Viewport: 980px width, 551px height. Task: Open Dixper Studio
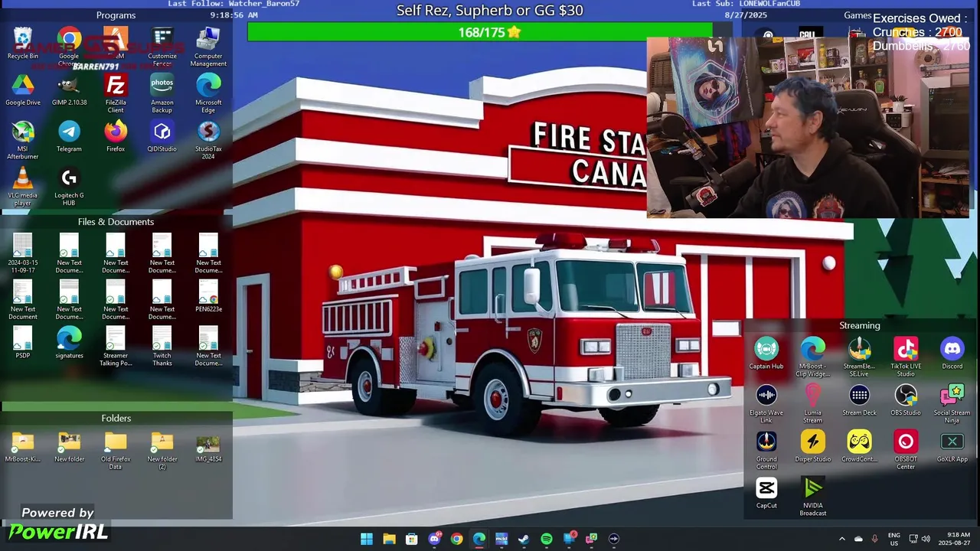tap(813, 447)
